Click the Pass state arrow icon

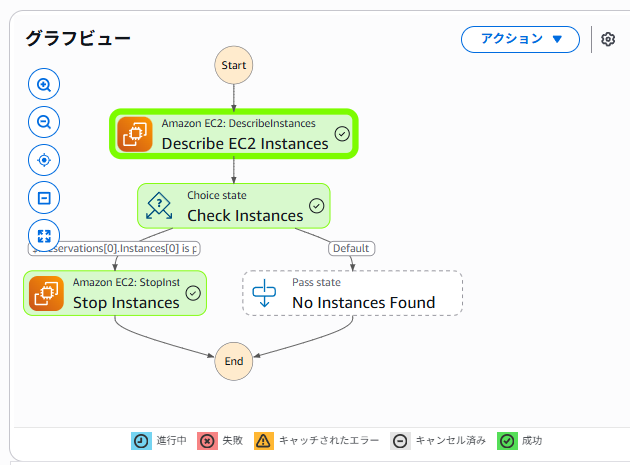[266, 293]
